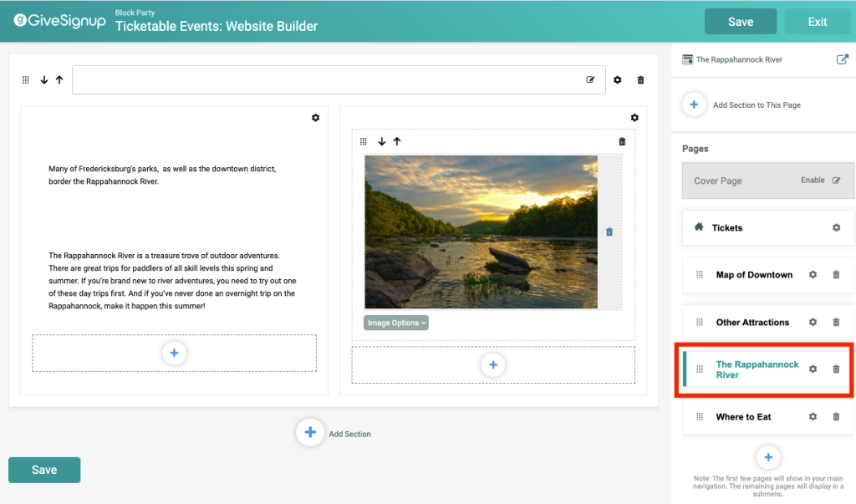Open Map of Downtown settings gear
This screenshot has width=856, height=504.
pos(813,275)
